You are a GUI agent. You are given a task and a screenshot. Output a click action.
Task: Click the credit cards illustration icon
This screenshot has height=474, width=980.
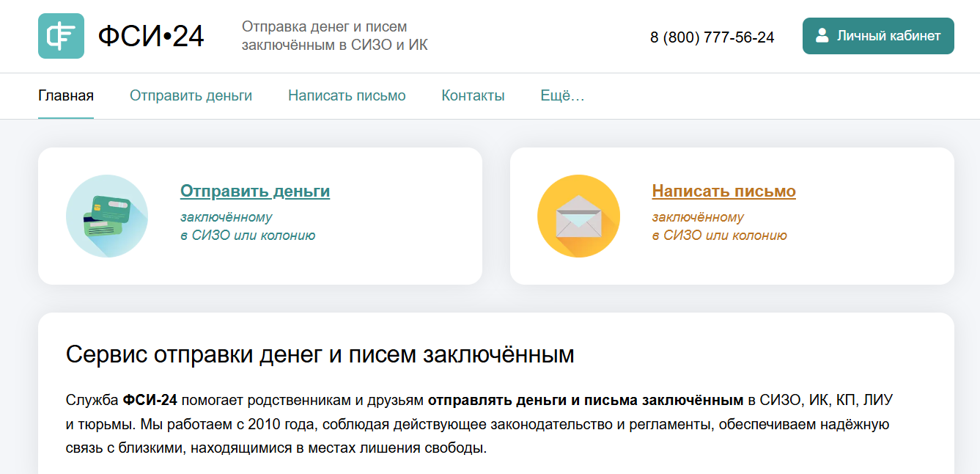[107, 216]
